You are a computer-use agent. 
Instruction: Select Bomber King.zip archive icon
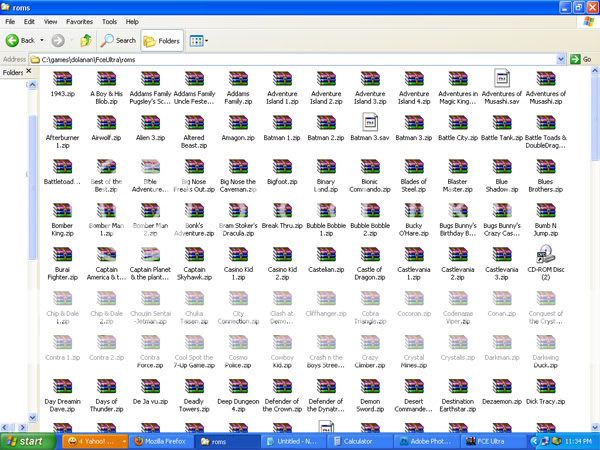coord(62,211)
